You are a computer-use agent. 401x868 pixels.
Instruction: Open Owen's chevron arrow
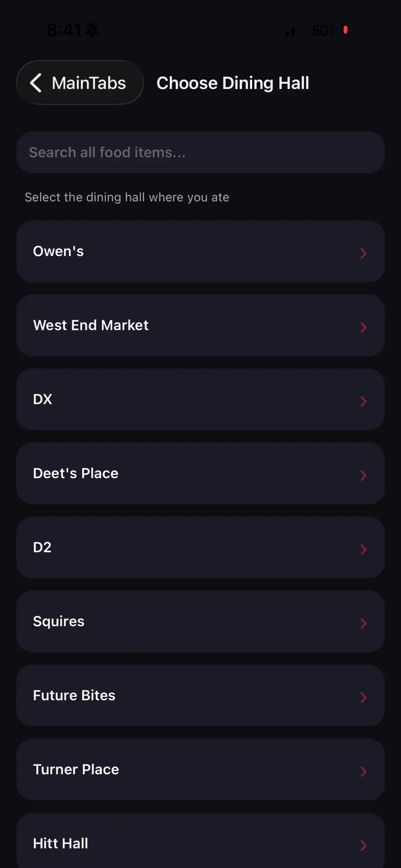[363, 253]
